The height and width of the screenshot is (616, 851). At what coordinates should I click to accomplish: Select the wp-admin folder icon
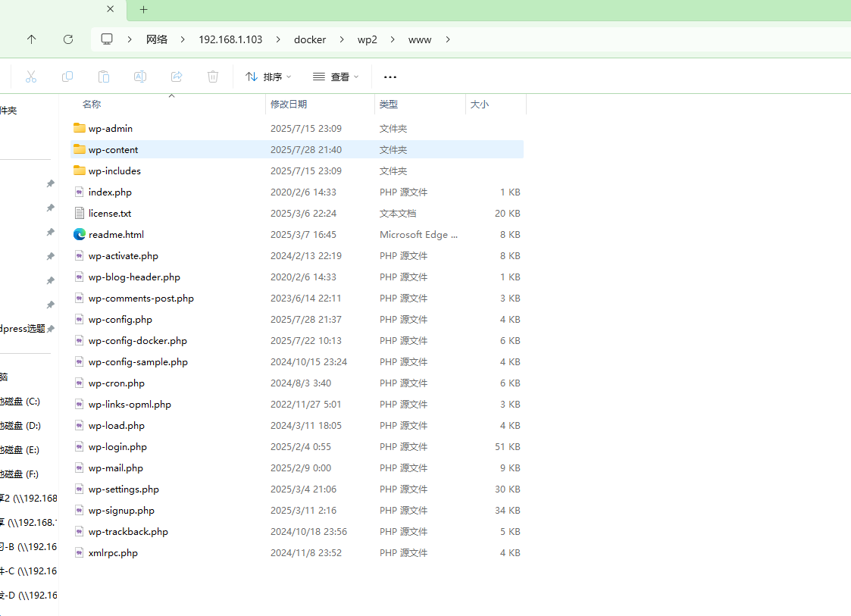[80, 128]
